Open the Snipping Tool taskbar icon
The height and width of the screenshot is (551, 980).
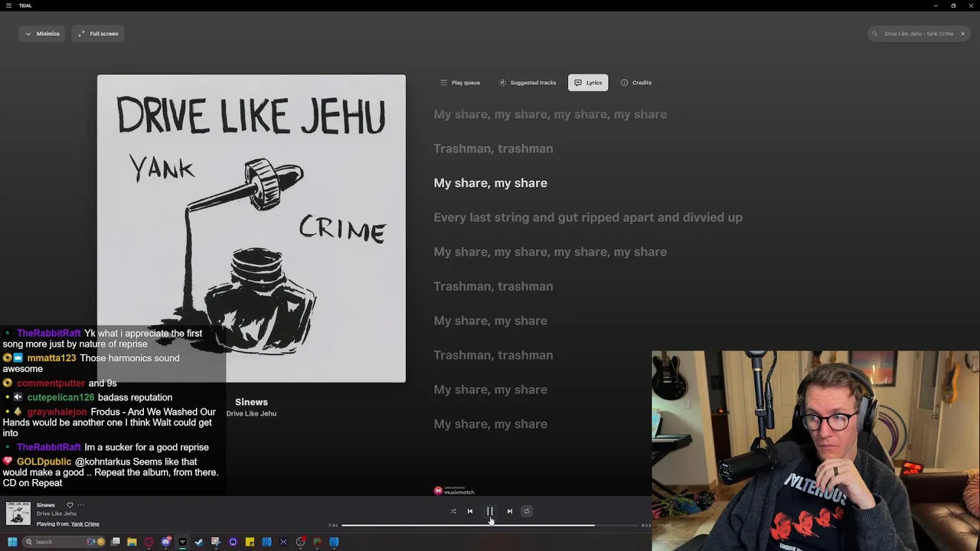[216, 542]
